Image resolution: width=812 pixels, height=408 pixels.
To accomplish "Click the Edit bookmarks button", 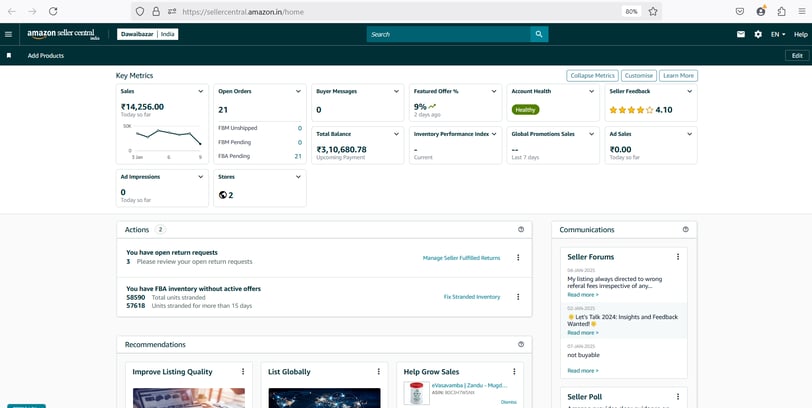I will point(797,55).
